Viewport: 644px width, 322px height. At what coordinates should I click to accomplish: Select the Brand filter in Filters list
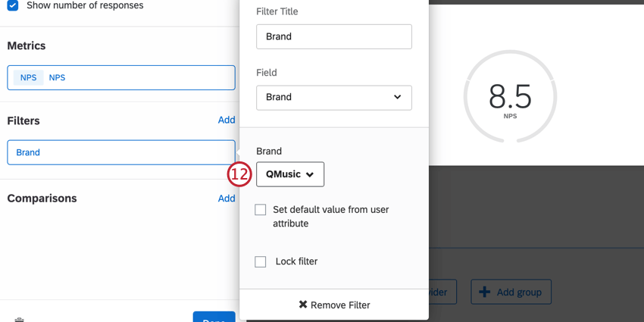click(x=121, y=152)
